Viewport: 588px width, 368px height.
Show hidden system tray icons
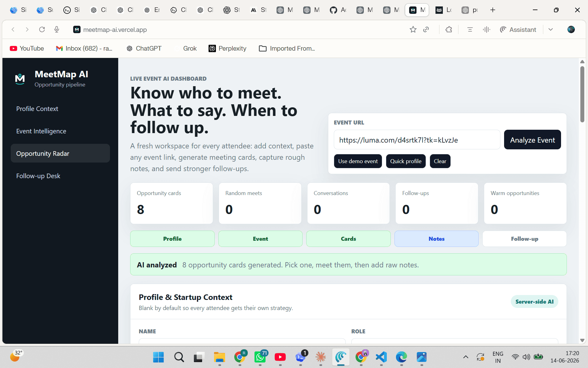tap(466, 357)
